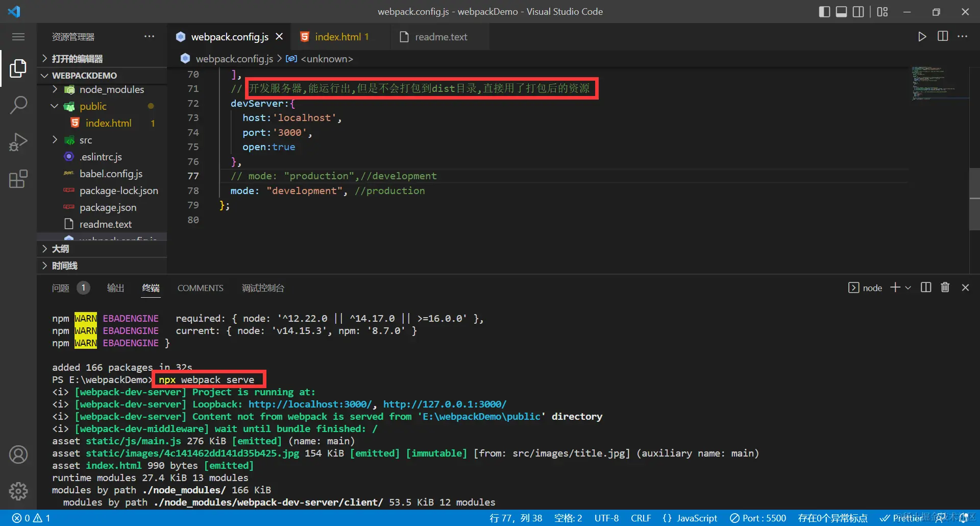This screenshot has height=526, width=980.
Task: Click the 存在0个异常标点 status item
Action: 832,518
